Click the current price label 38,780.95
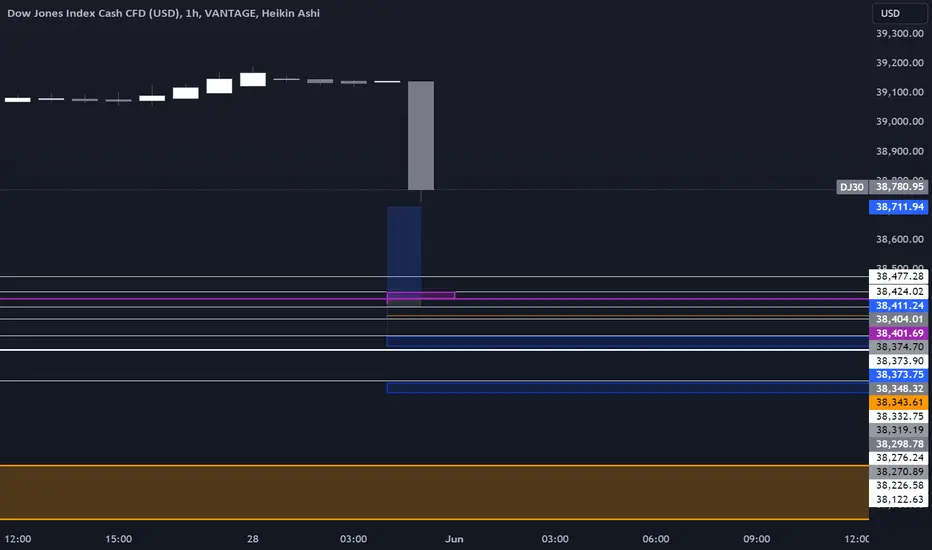Screen dimensions: 932x550 click(899, 187)
